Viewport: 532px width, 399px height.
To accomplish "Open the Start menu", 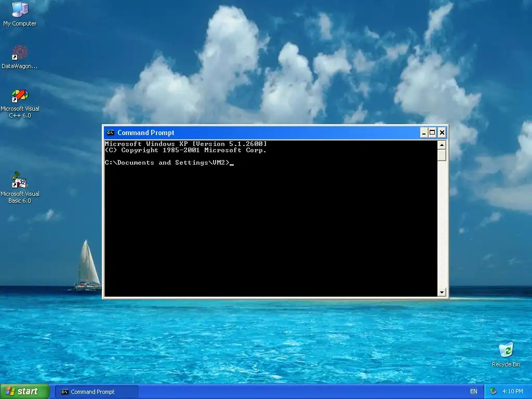I will pyautogui.click(x=24, y=392).
